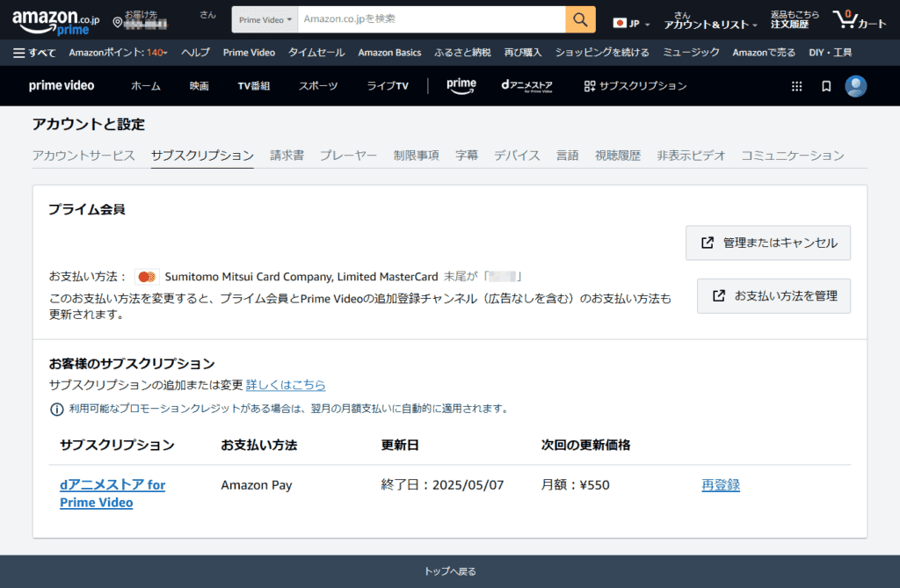Expand the Prime Video search category dropdown
This screenshot has height=588, width=900.
click(x=265, y=19)
